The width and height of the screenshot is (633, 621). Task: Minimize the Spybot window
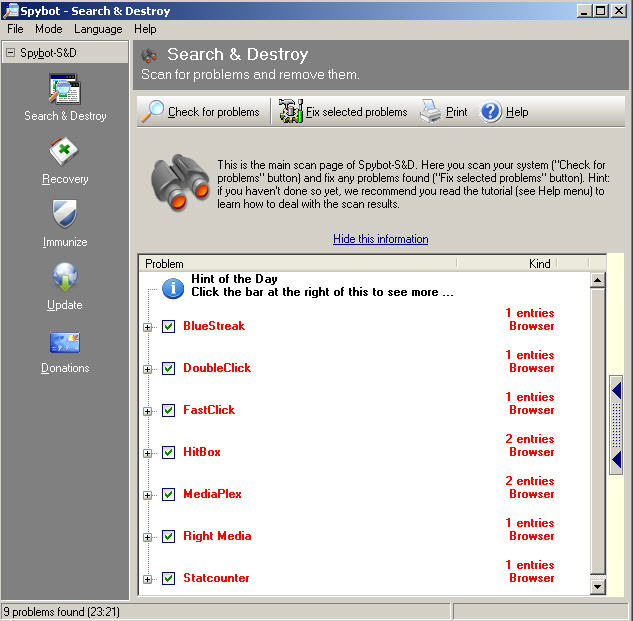pos(584,10)
